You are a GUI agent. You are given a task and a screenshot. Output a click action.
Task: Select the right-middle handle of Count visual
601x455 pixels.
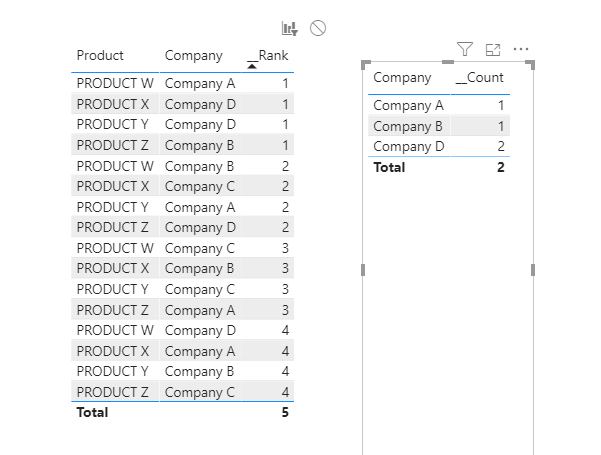533,270
